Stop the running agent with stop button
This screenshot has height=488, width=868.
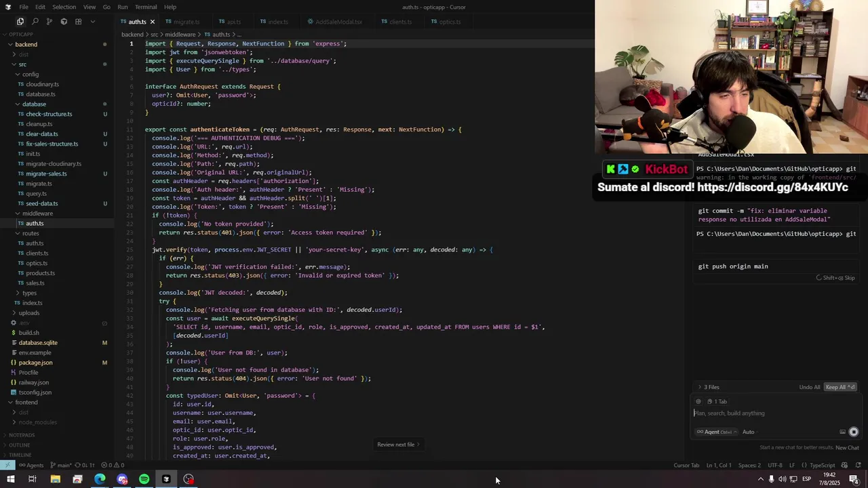click(854, 432)
